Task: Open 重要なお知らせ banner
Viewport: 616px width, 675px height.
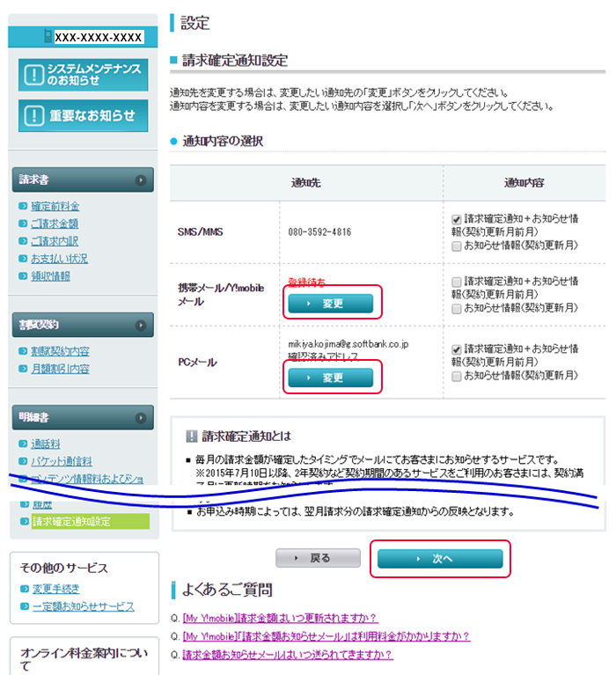Action: point(83,116)
